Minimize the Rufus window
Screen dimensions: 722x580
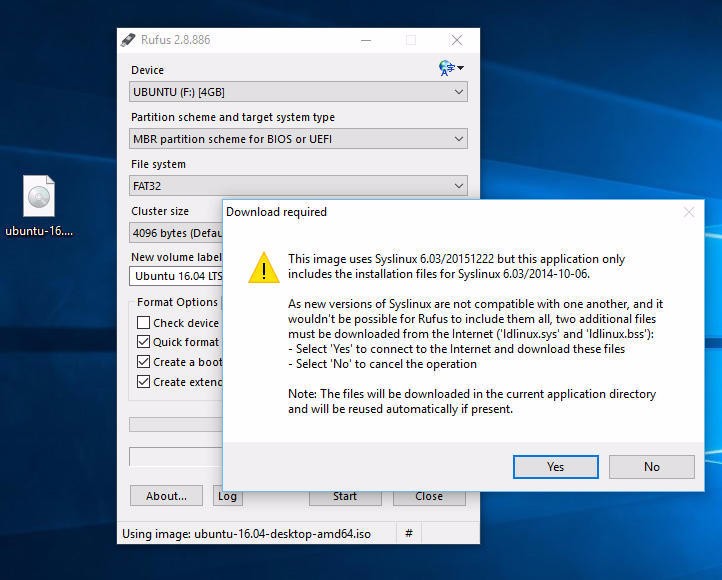366,40
